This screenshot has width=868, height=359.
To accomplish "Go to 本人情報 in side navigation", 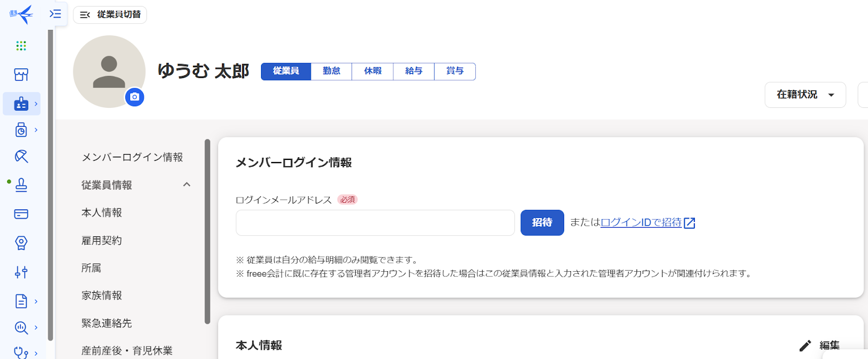I will coord(101,213).
